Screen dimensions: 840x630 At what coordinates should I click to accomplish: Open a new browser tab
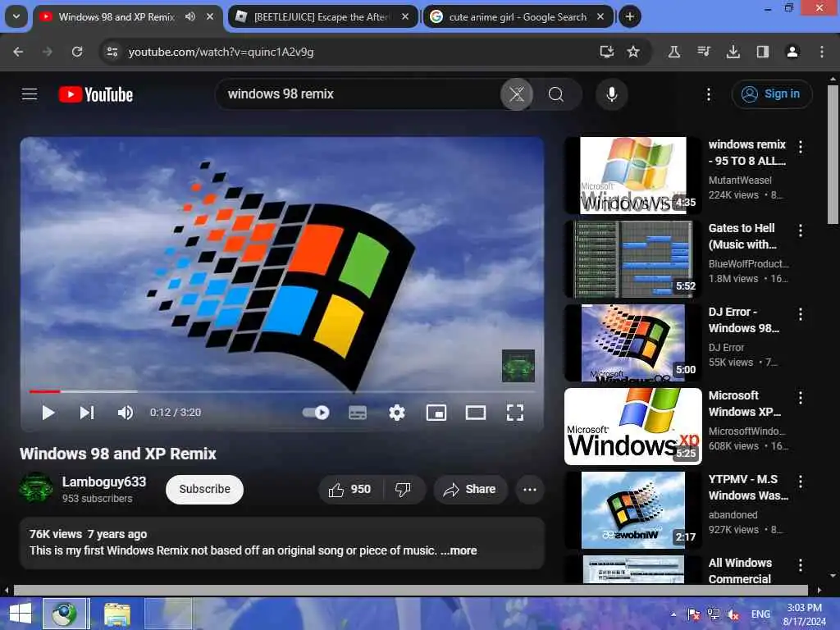click(x=630, y=16)
